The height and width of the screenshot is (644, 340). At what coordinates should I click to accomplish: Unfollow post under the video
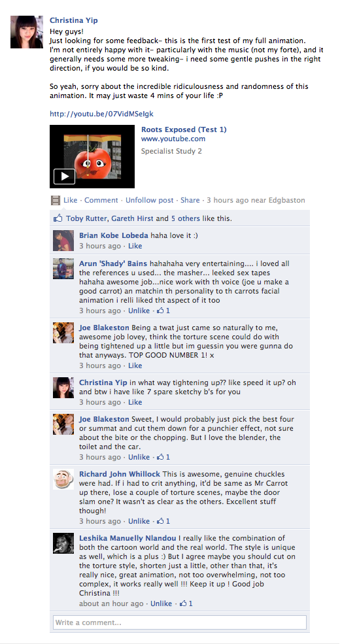(x=150, y=201)
